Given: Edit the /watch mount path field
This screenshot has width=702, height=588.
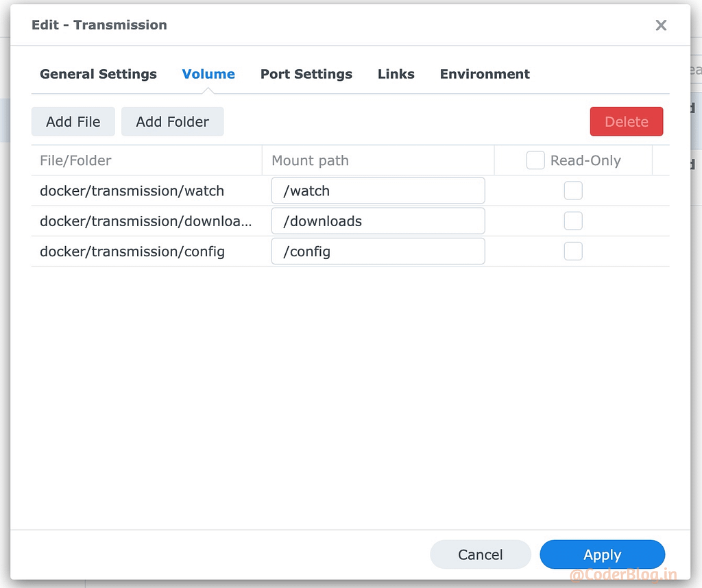Looking at the screenshot, I should [378, 191].
